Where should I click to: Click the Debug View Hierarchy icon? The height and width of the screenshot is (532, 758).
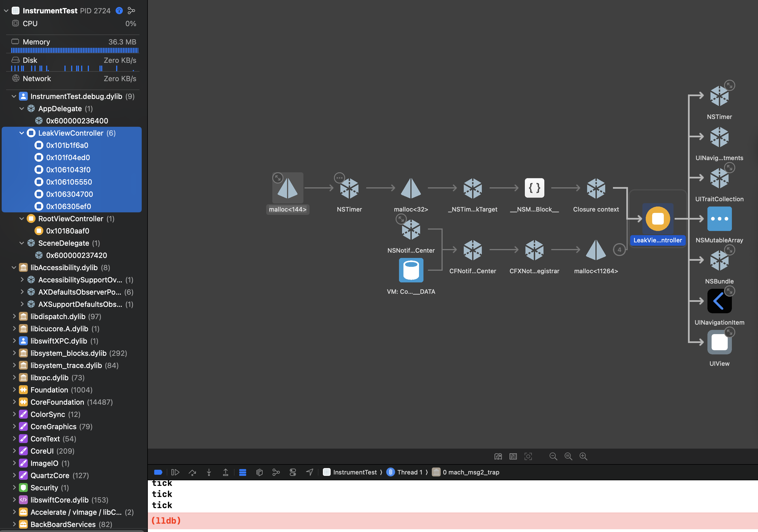coord(260,472)
